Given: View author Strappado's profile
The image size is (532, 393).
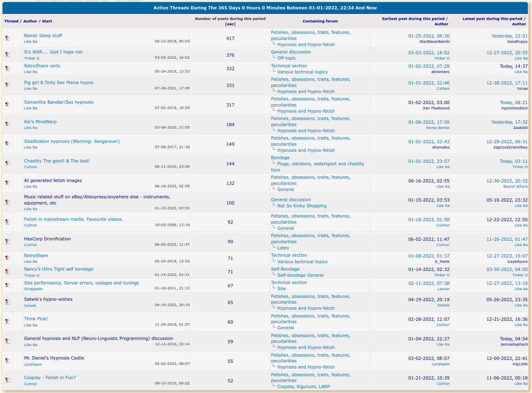Looking at the screenshot, I should [x=33, y=289].
